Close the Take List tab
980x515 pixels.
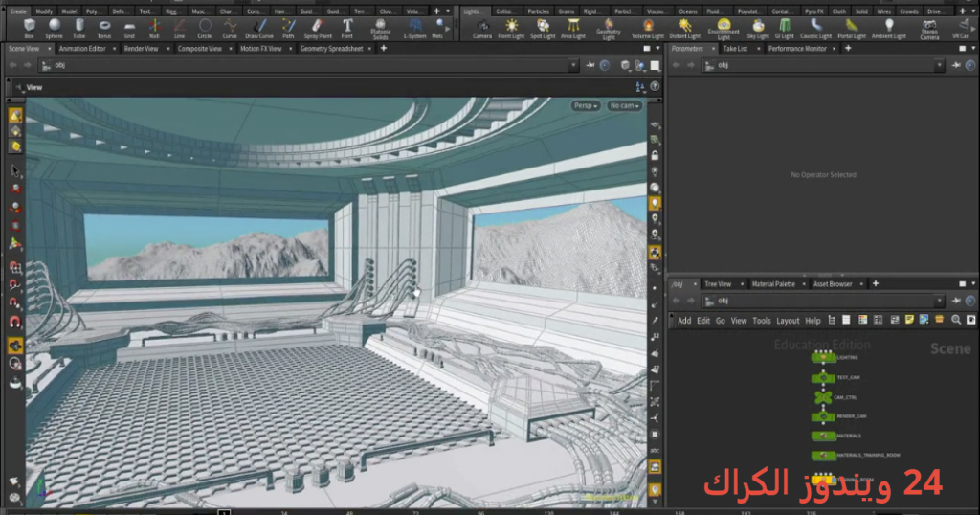coord(758,48)
